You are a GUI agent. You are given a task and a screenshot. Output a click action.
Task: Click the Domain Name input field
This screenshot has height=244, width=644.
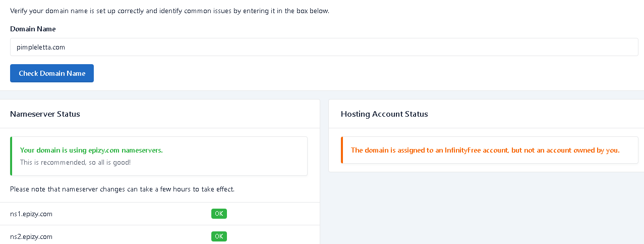coord(324,47)
